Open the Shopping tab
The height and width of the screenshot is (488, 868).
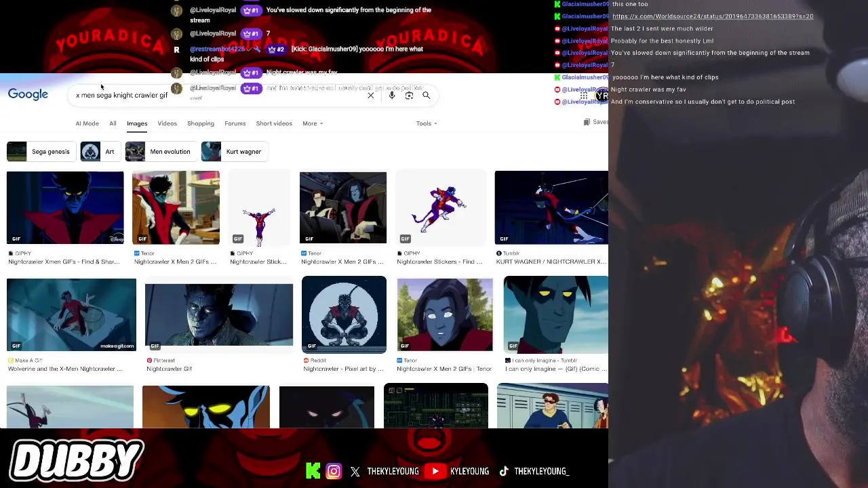point(201,123)
